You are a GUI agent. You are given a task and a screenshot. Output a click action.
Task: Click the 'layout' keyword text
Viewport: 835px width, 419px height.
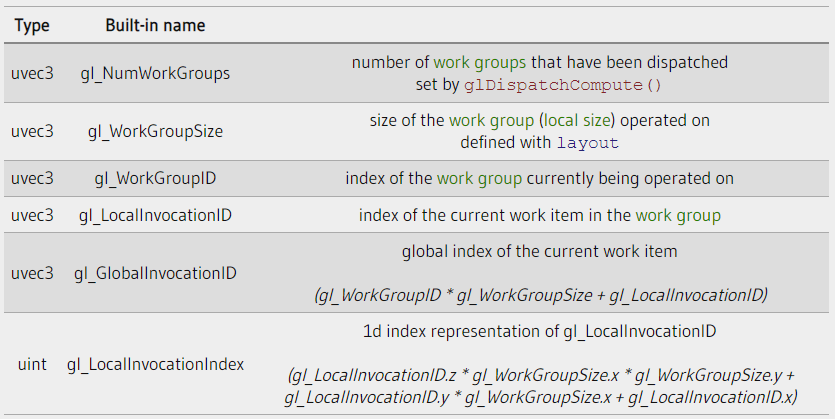coord(588,143)
